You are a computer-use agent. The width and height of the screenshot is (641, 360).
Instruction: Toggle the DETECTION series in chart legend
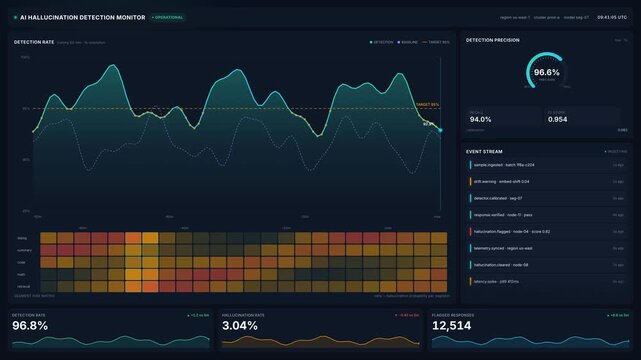381,42
